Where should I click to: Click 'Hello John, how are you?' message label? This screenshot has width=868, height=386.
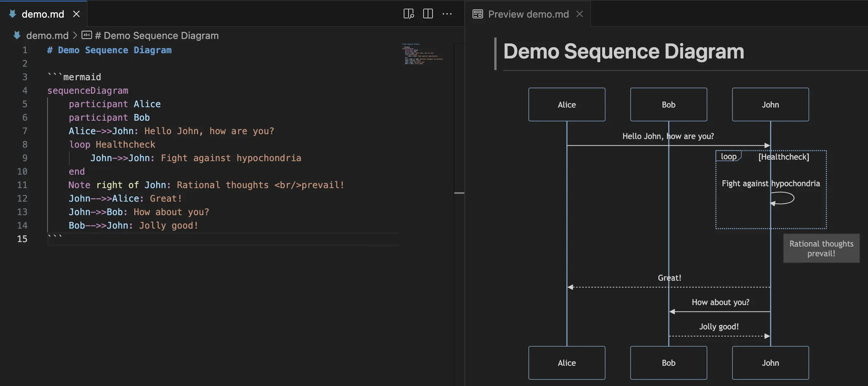(668, 136)
